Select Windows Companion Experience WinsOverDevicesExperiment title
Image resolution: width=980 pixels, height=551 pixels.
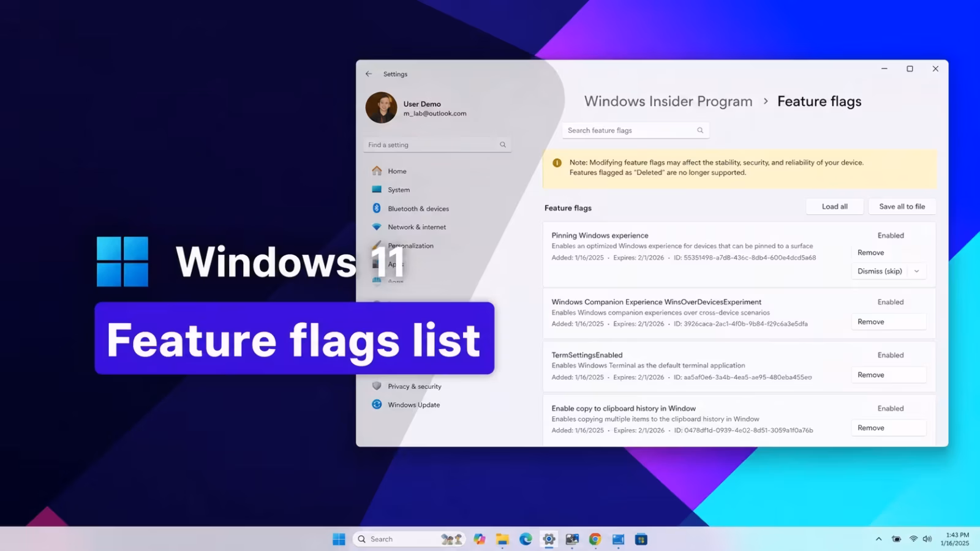(656, 302)
